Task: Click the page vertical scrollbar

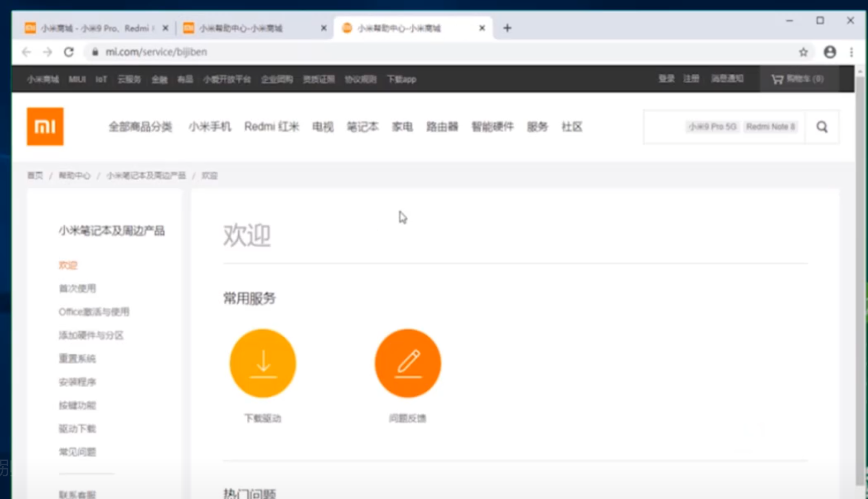Action: pyautogui.click(x=860, y=276)
